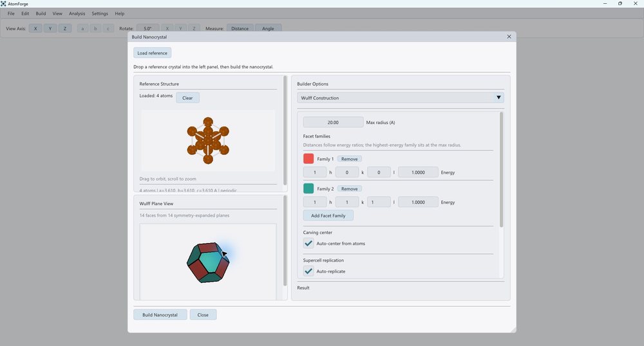The width and height of the screenshot is (644, 346).
Task: Set view axis to Y
Action: click(x=50, y=28)
